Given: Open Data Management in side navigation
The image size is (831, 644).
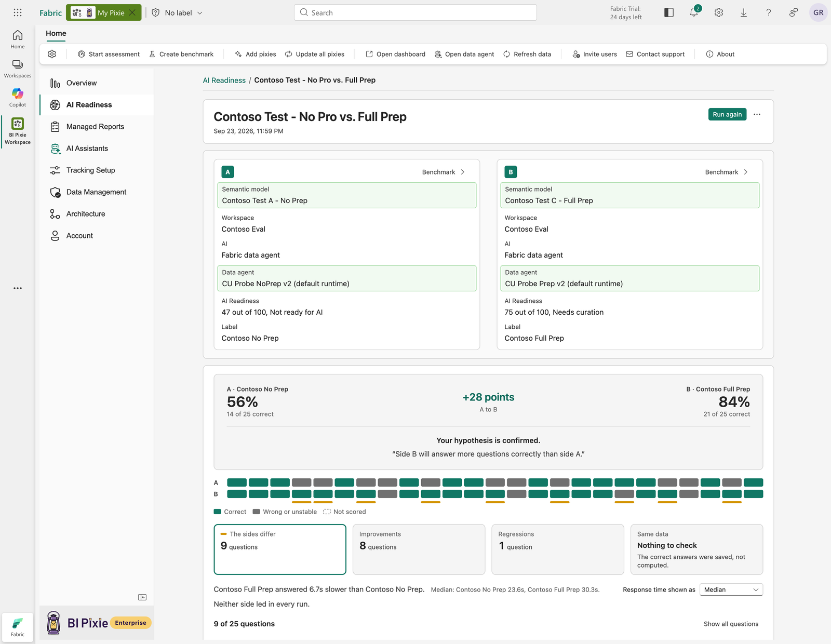Looking at the screenshot, I should coord(97,192).
